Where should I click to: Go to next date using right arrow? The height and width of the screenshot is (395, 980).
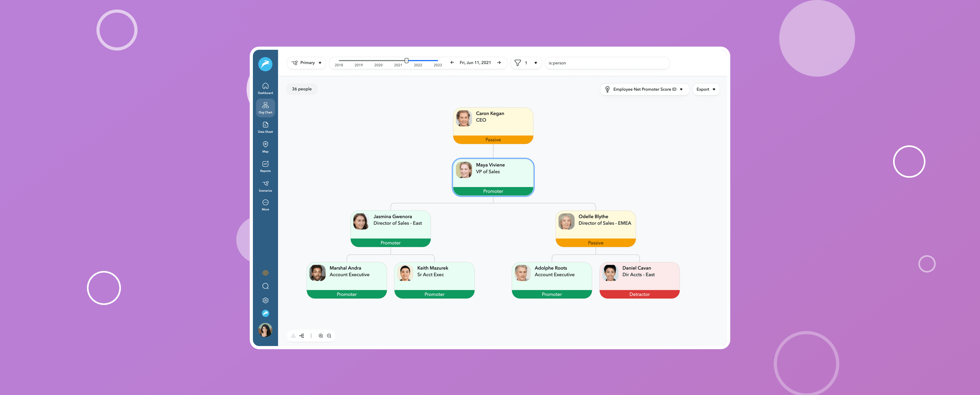[x=499, y=63]
